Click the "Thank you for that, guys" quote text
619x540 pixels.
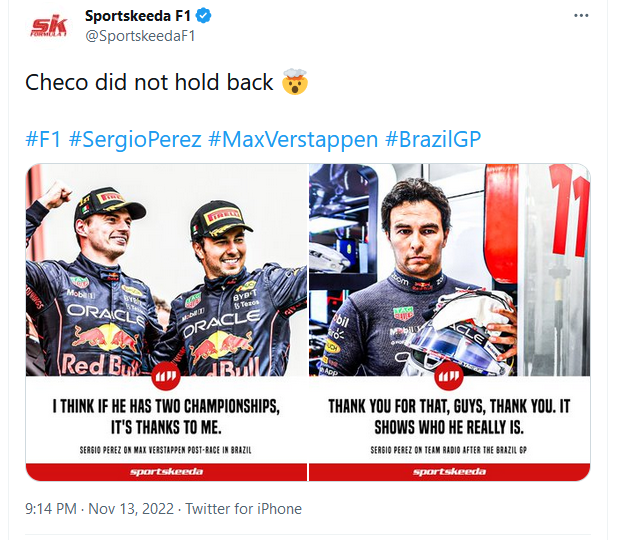[x=450, y=416]
